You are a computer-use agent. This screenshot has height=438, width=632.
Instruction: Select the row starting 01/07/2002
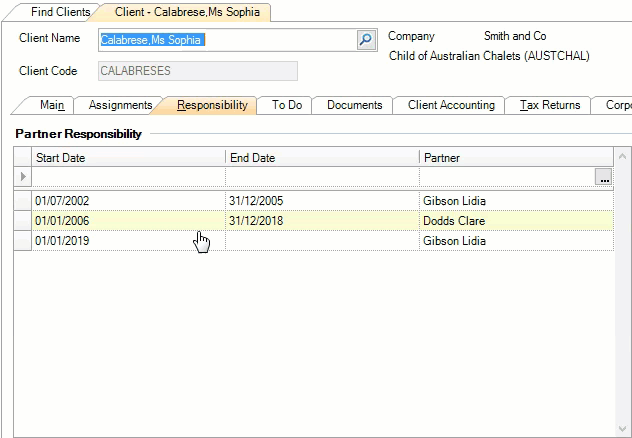coord(128,200)
